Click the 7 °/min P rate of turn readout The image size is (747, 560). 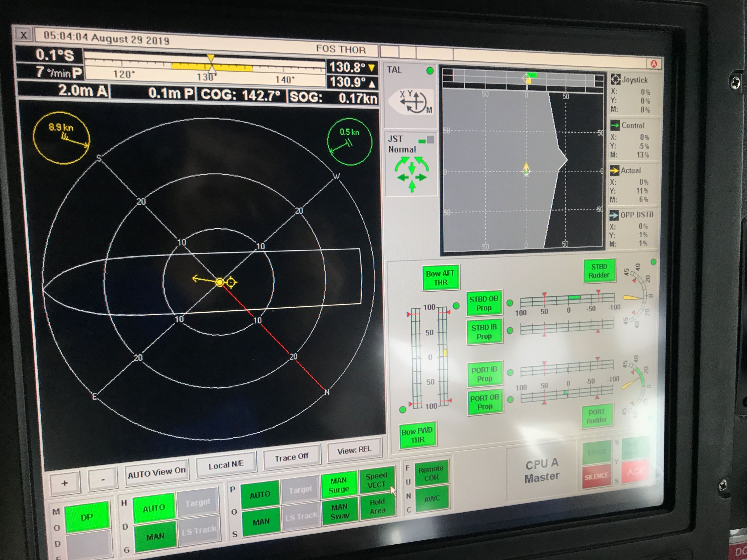point(50,72)
